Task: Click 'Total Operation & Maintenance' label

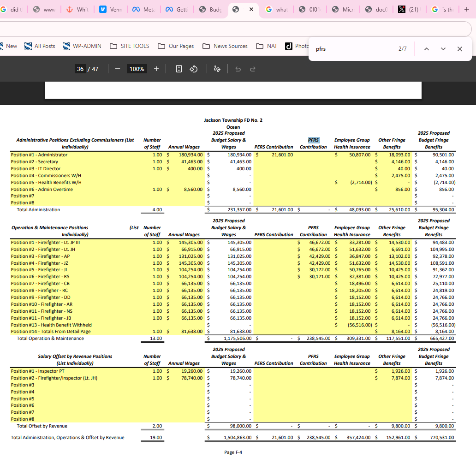Action: point(50,339)
